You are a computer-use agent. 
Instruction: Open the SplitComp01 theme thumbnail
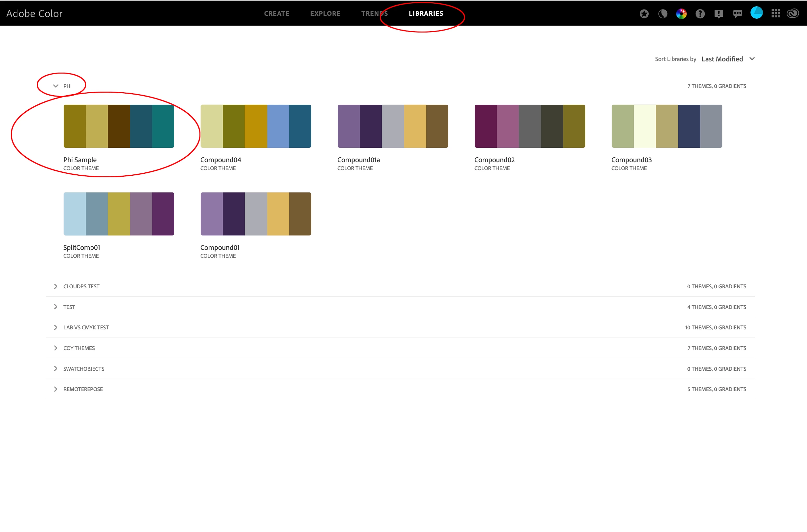point(119,214)
